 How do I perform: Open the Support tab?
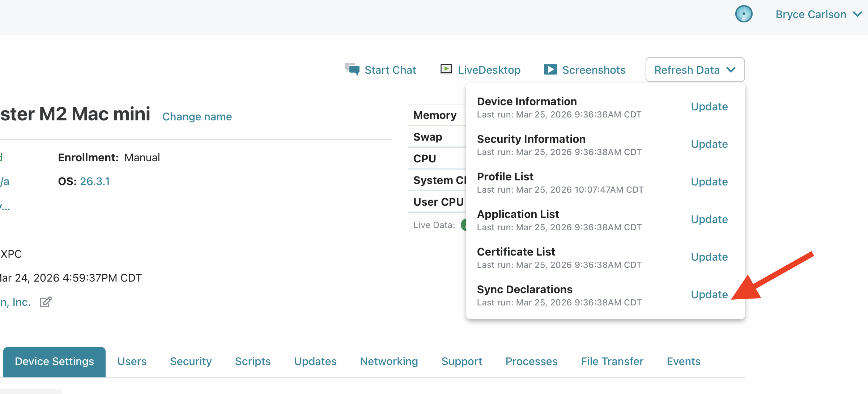click(462, 361)
